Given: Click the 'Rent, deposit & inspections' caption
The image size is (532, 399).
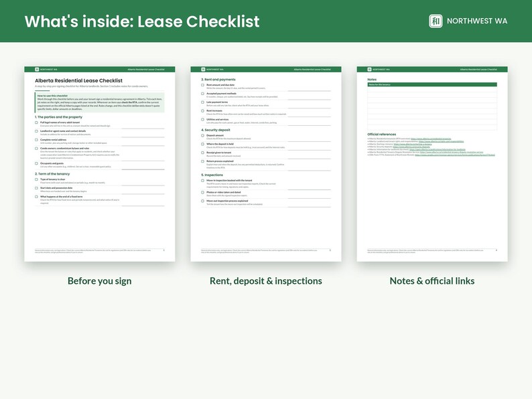Looking at the screenshot, I should coord(265,281).
